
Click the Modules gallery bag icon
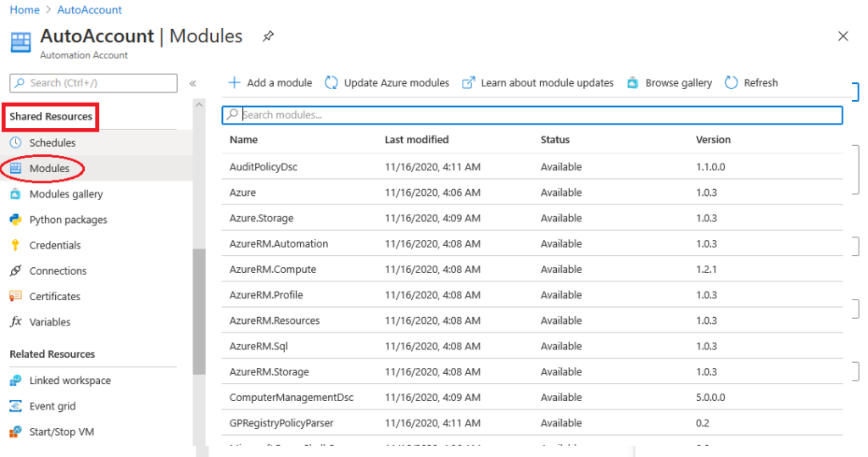[15, 194]
